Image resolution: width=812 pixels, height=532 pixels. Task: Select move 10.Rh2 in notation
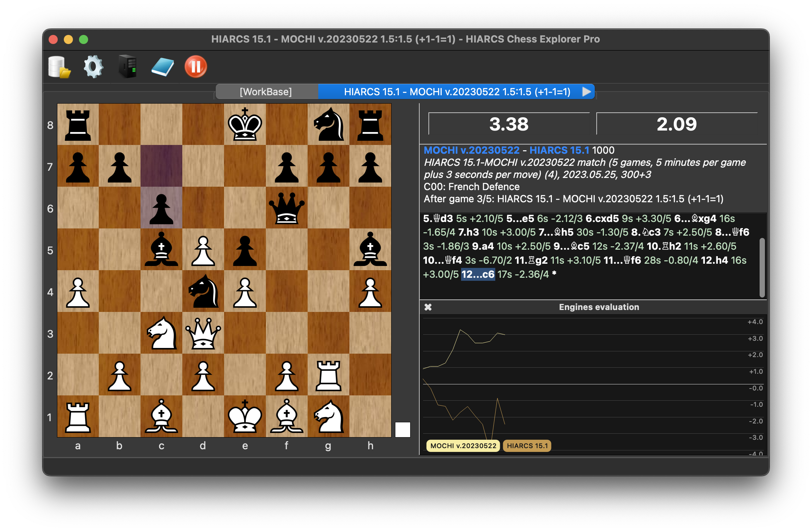(x=664, y=246)
